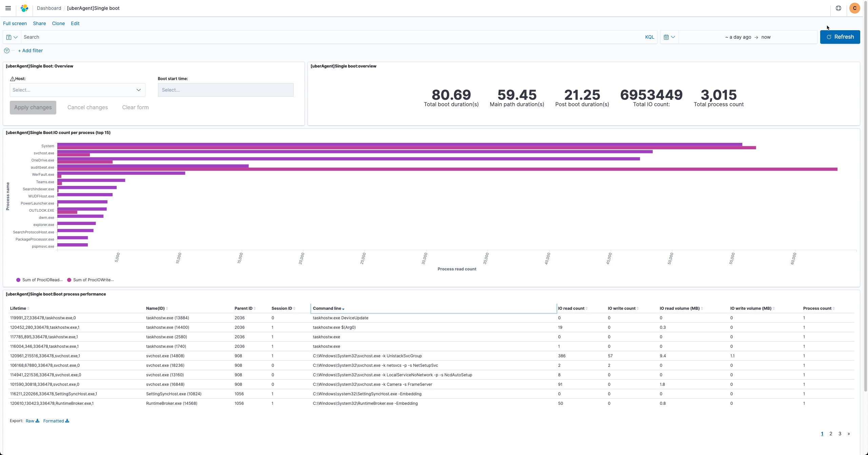Click the Elastic logo icon
This screenshot has width=868, height=455.
[x=24, y=8]
